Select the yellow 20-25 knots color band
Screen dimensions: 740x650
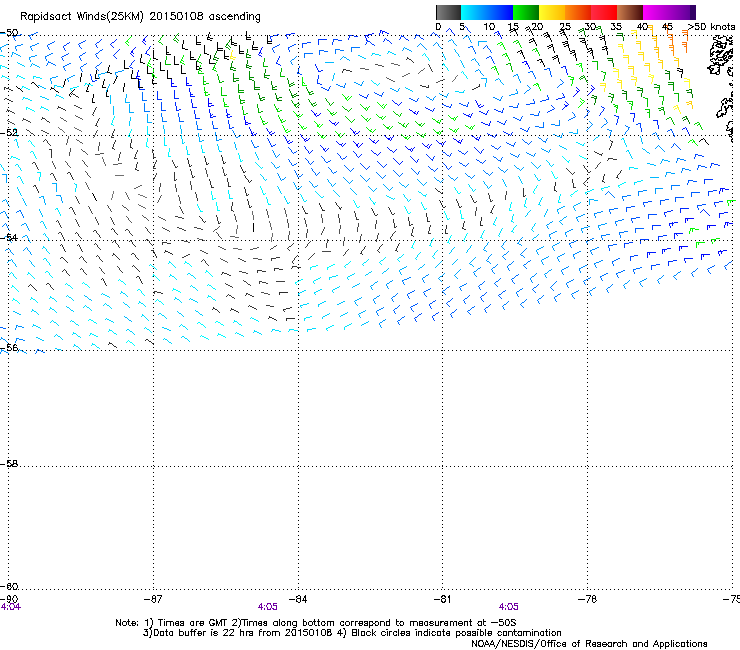coord(552,12)
